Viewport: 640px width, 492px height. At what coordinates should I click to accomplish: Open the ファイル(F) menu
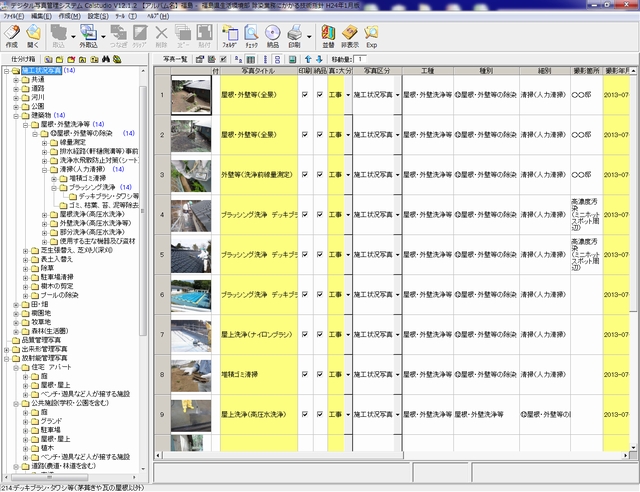(14, 17)
